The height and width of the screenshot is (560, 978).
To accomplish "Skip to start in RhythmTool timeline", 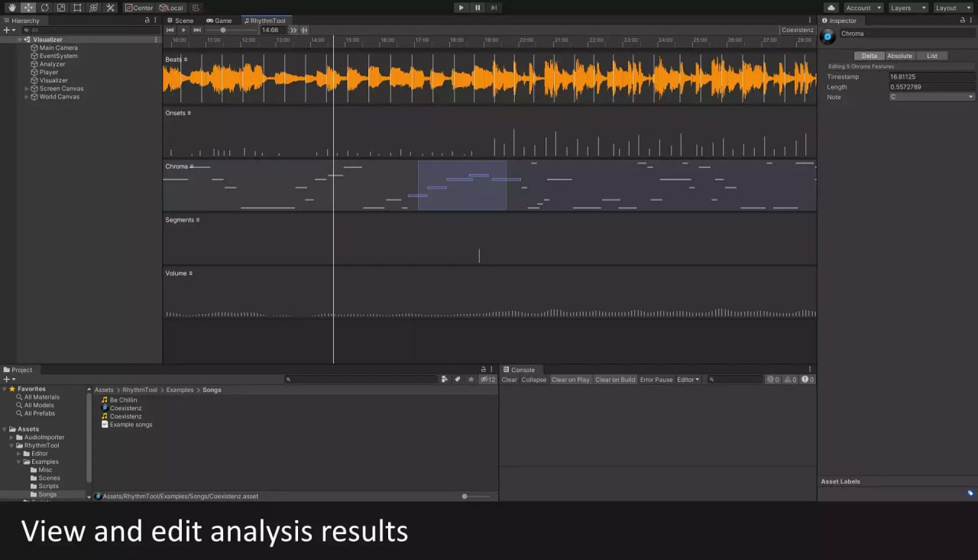I will [170, 30].
